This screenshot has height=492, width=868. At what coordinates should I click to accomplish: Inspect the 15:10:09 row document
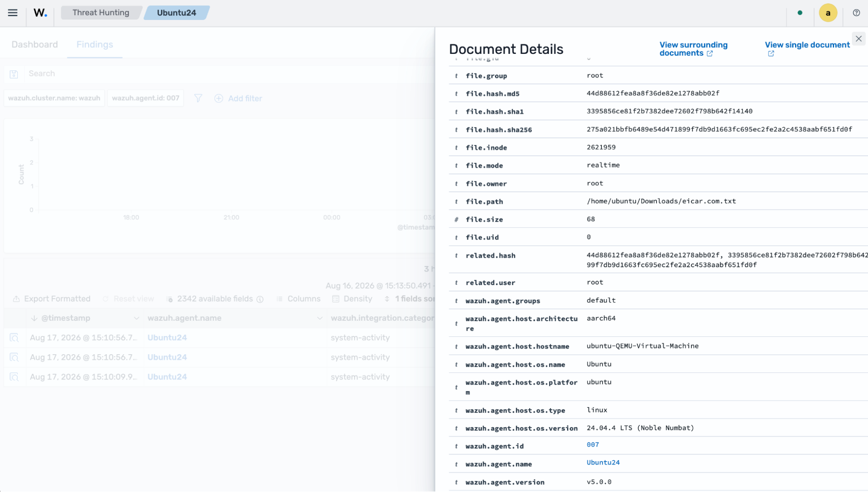[14, 377]
